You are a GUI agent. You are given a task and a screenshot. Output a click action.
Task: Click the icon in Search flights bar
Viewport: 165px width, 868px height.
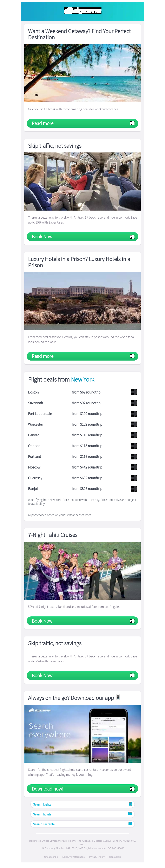point(130,804)
